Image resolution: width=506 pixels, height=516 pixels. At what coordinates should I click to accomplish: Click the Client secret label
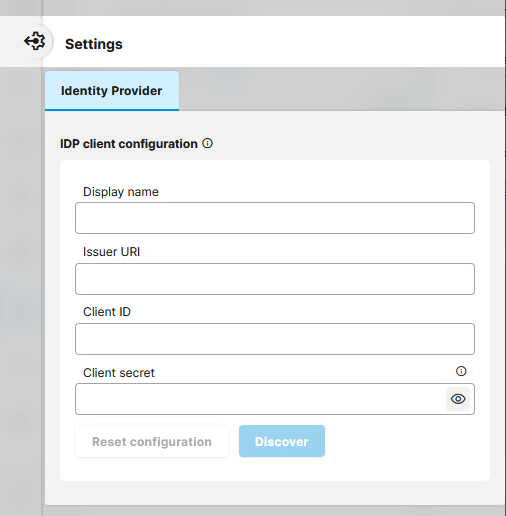(x=119, y=373)
